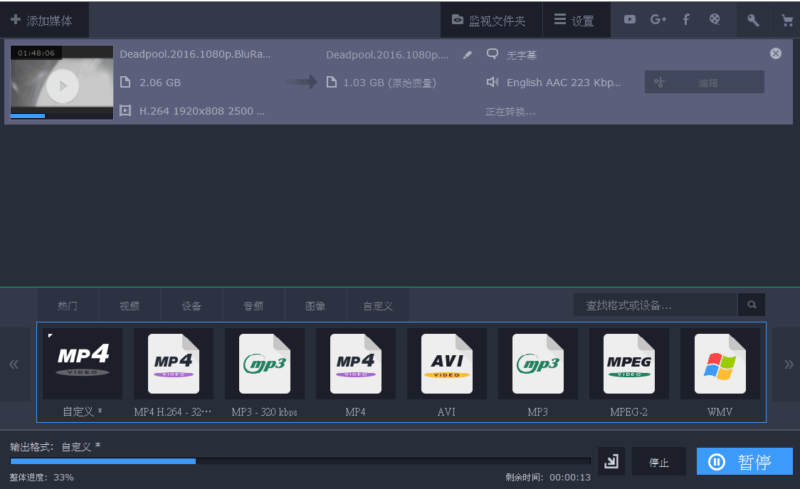Image resolution: width=800 pixels, height=489 pixels.
Task: Click the thumbnail progress bar under the preview
Action: pyautogui.click(x=62, y=116)
